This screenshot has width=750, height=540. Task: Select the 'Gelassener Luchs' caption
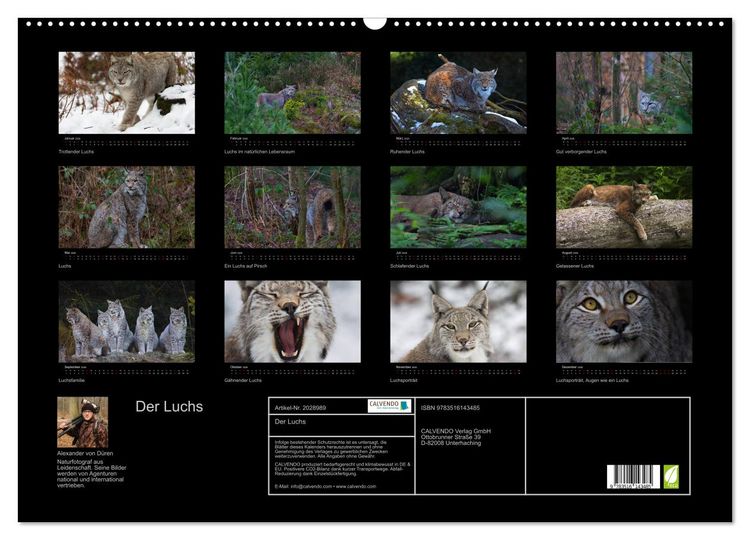click(x=574, y=266)
